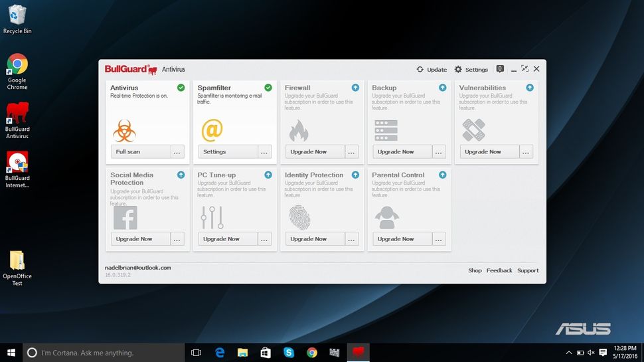644x362 pixels.
Task: Open BullGuard Settings with gear icon
Action: coord(471,70)
